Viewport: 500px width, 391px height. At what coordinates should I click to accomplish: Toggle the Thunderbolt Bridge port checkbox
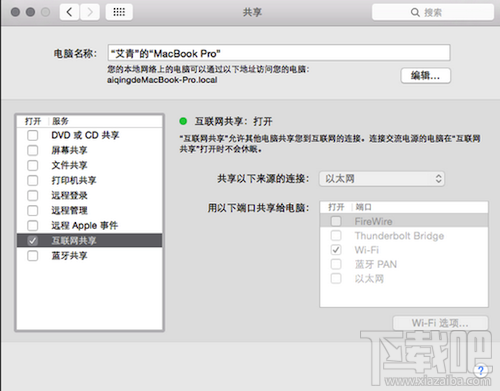tap(336, 236)
